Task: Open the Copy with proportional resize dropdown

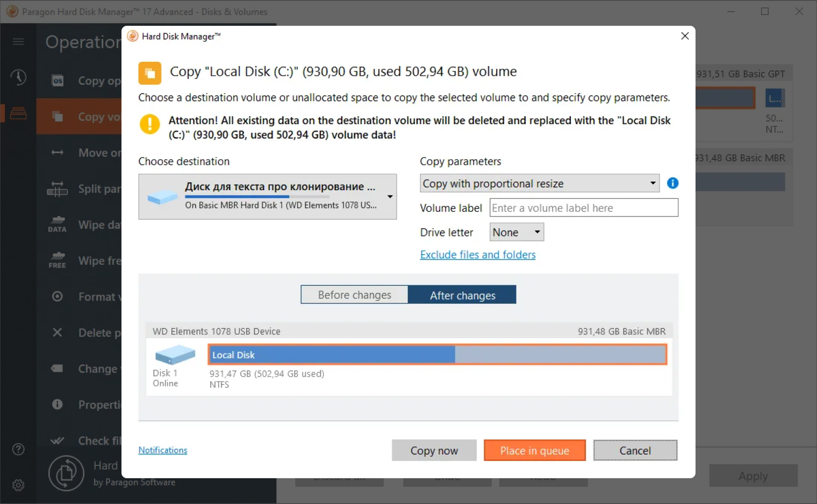Action: pyautogui.click(x=540, y=183)
